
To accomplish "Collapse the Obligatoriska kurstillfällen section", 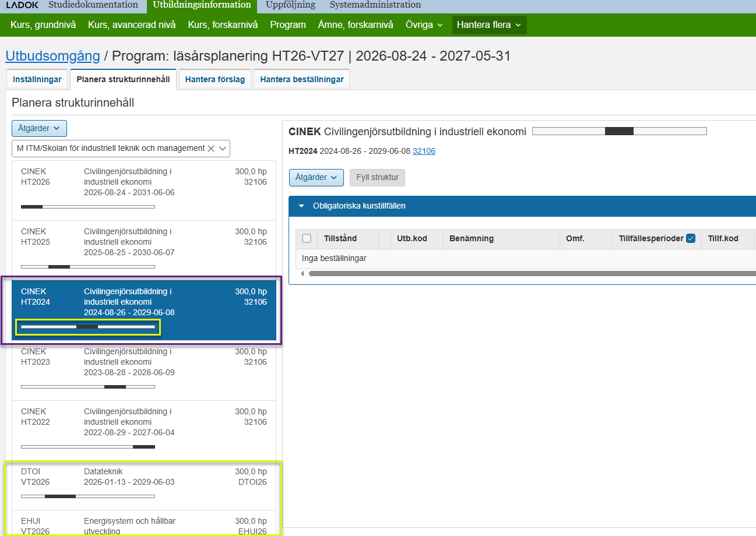I will (x=301, y=206).
